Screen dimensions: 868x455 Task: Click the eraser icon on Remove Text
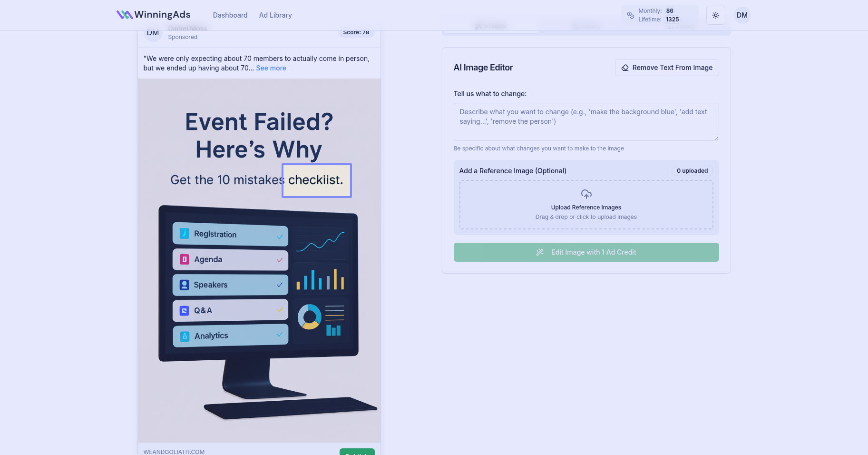pos(625,68)
